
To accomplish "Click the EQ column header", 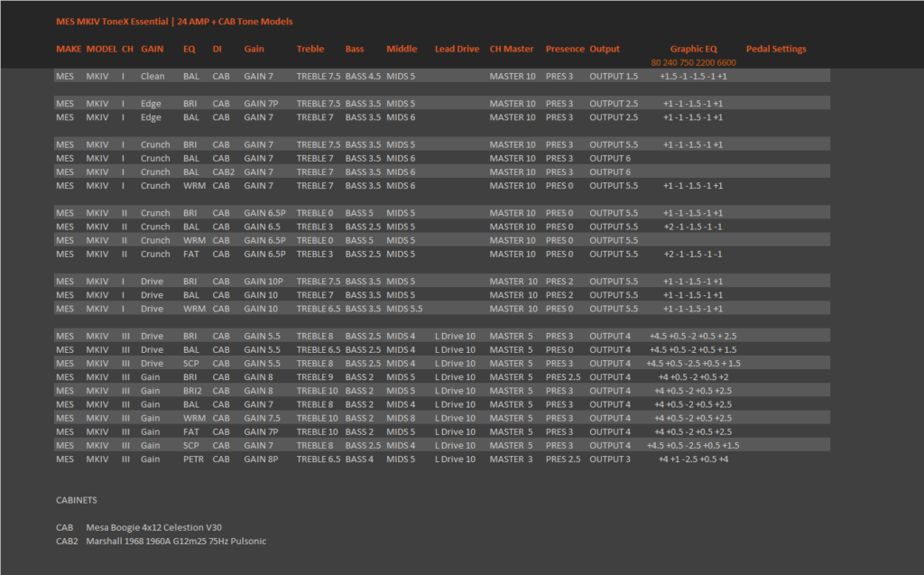I will point(189,49).
